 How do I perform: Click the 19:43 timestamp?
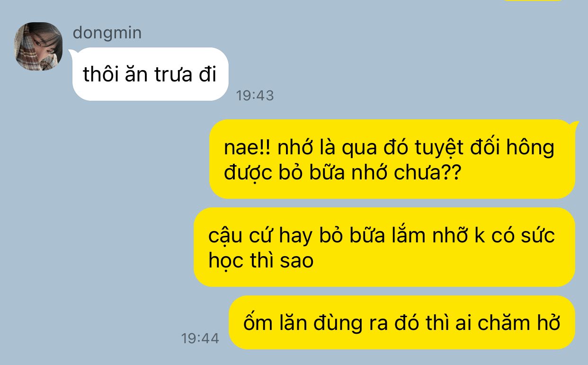[x=255, y=96]
